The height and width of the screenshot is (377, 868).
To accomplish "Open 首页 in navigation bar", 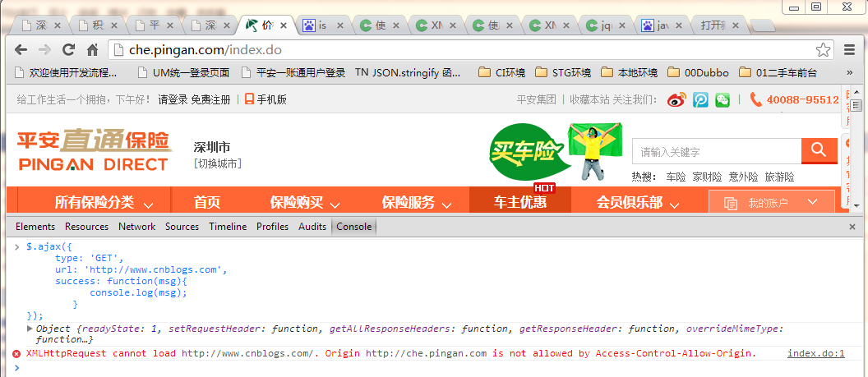I will 207,202.
